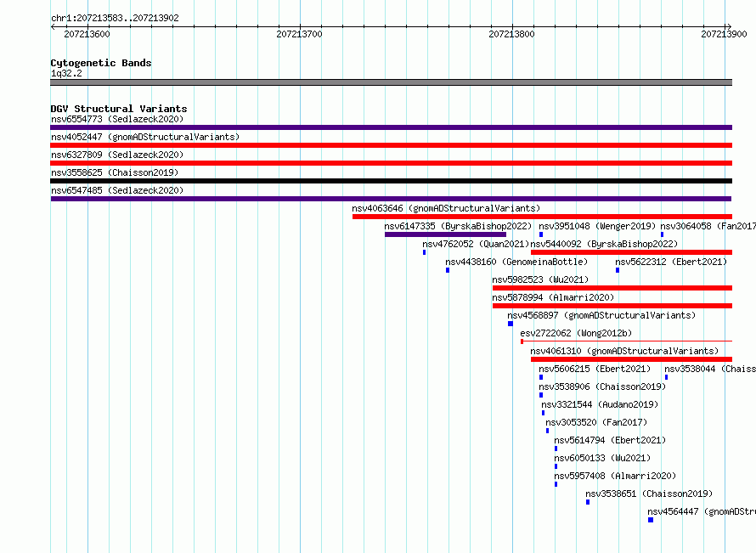The width and height of the screenshot is (756, 553).
Task: Select the nsv3321544 (Audano2019) label
Action: click(x=600, y=404)
